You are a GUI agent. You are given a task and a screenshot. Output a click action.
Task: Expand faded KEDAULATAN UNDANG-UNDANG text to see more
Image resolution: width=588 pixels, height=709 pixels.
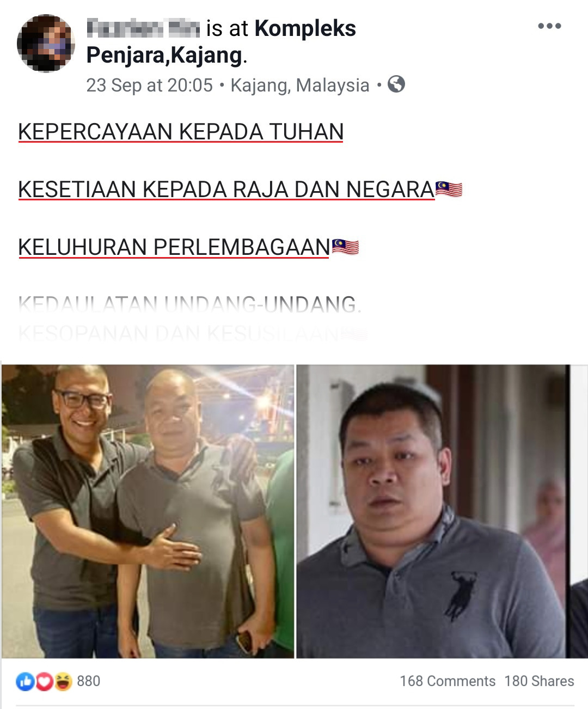[189, 304]
